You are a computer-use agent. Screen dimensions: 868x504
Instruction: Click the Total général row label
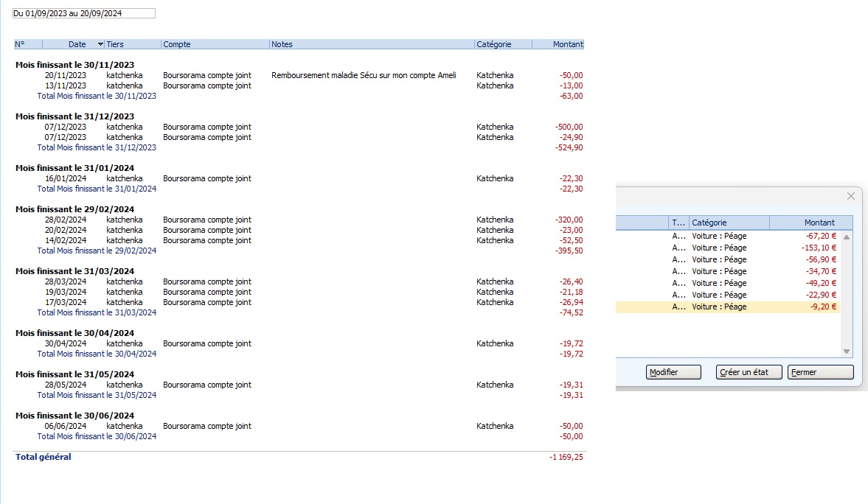44,457
